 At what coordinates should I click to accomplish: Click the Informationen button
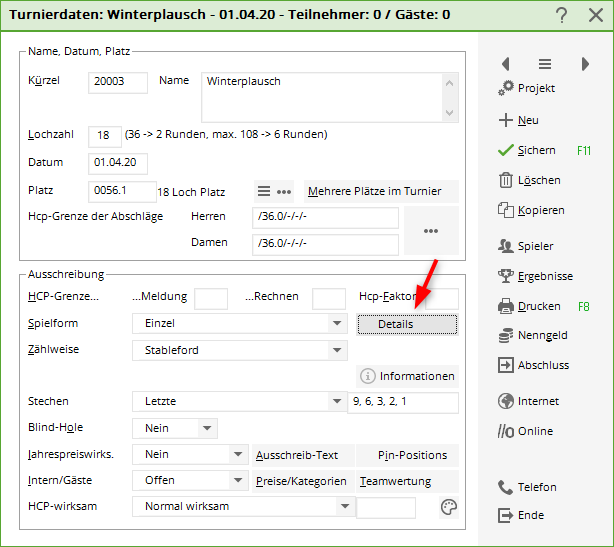[x=407, y=376]
